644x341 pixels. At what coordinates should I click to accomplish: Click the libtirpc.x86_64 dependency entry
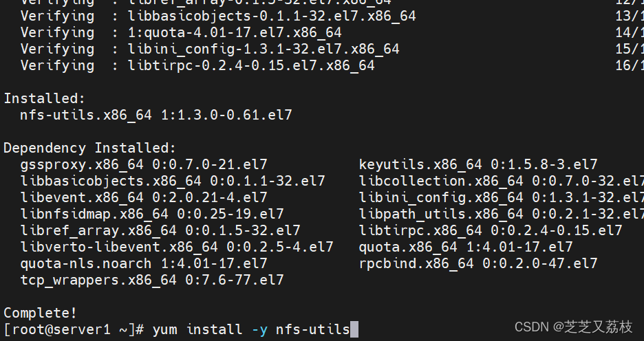coord(491,231)
